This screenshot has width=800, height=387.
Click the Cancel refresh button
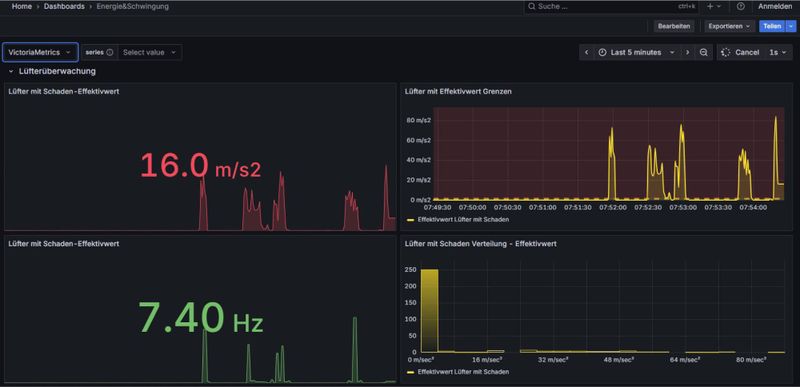pyautogui.click(x=741, y=53)
